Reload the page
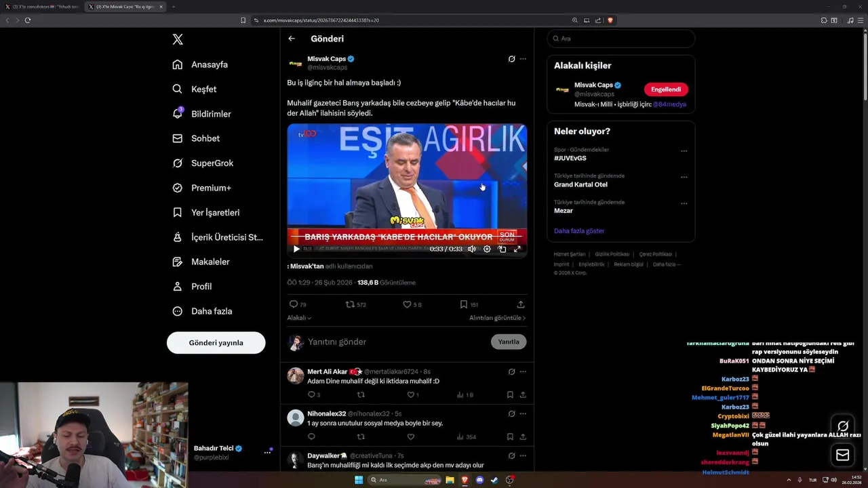The image size is (868, 488). click(x=28, y=20)
